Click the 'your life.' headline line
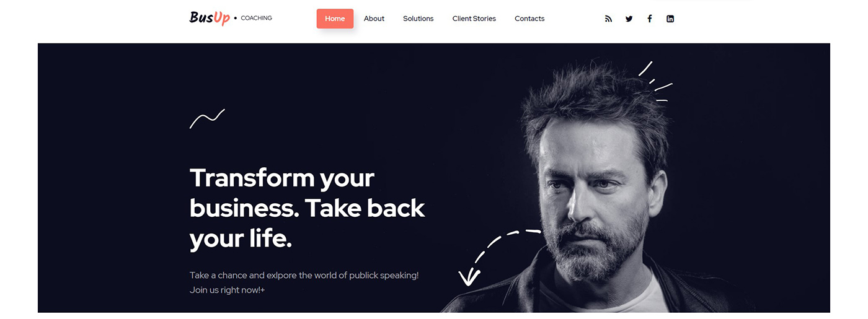Screen dimensions: 868x319 (241, 239)
